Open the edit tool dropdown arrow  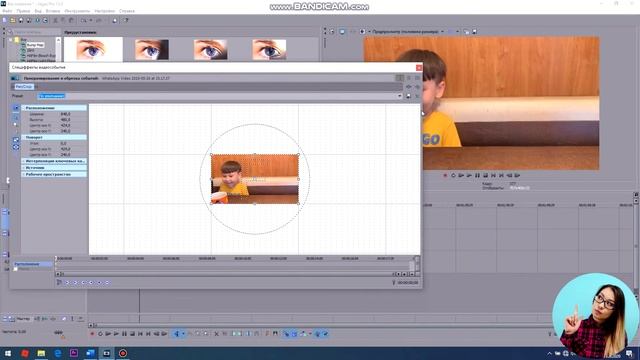click(183, 334)
